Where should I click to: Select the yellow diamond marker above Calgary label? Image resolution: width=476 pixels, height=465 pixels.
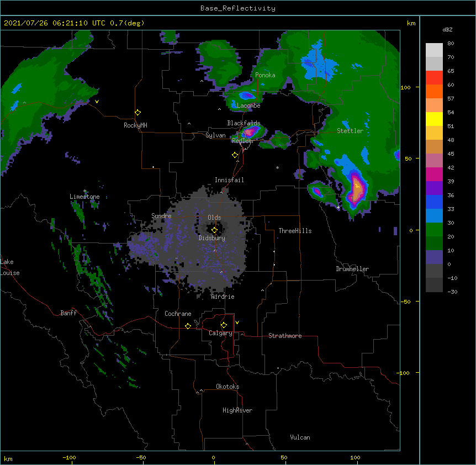(x=224, y=325)
